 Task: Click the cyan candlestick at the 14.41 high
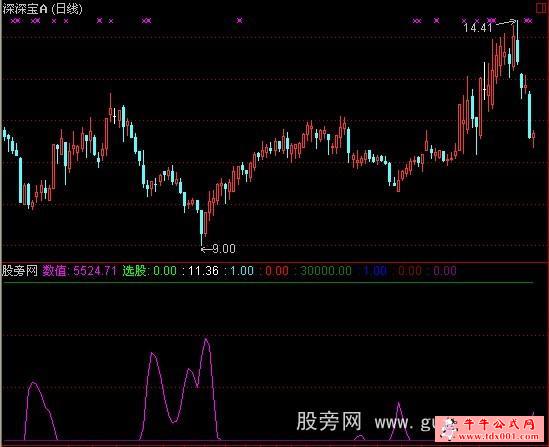[x=517, y=46]
